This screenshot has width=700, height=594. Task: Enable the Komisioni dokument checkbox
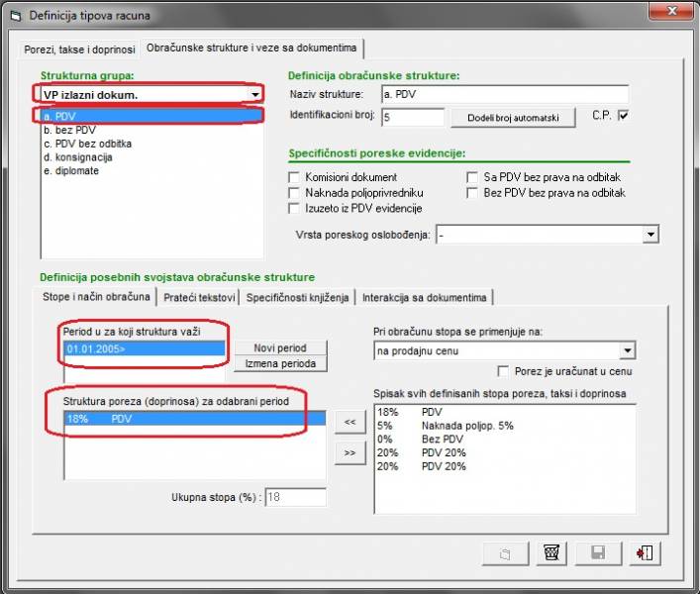pos(294,177)
